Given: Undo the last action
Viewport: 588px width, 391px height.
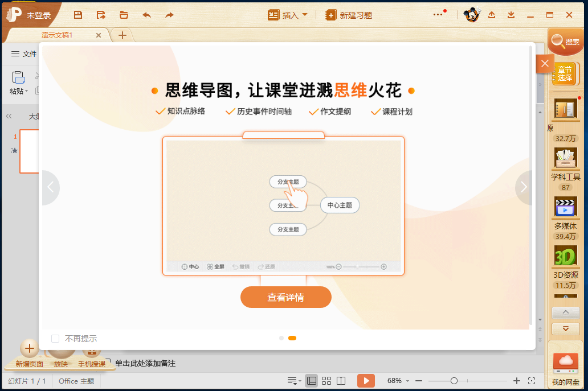Looking at the screenshot, I should [x=146, y=15].
